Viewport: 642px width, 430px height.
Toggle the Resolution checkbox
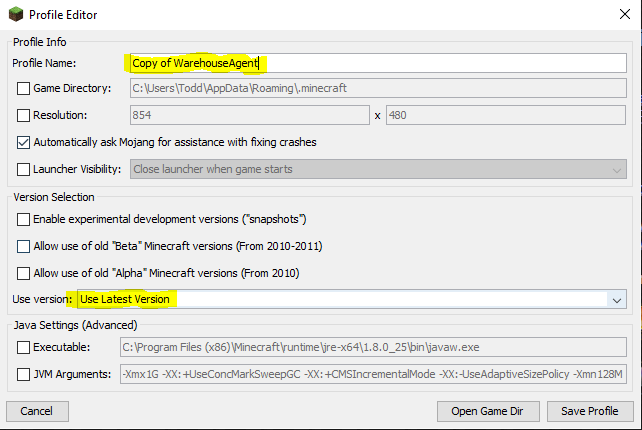[x=24, y=116]
